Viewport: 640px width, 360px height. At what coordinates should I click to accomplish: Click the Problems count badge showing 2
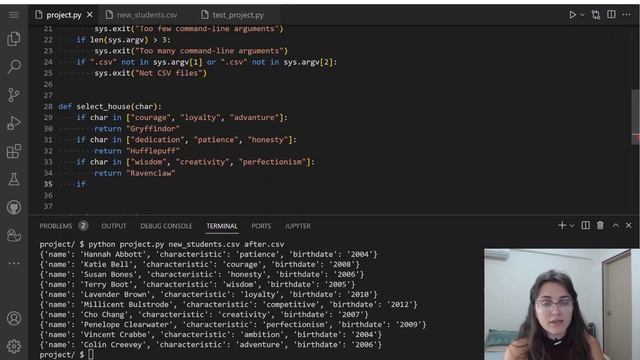(83, 226)
